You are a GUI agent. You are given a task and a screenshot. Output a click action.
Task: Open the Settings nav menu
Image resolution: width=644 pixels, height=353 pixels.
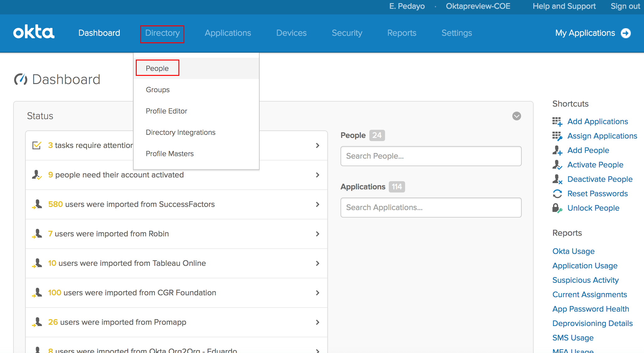click(457, 33)
